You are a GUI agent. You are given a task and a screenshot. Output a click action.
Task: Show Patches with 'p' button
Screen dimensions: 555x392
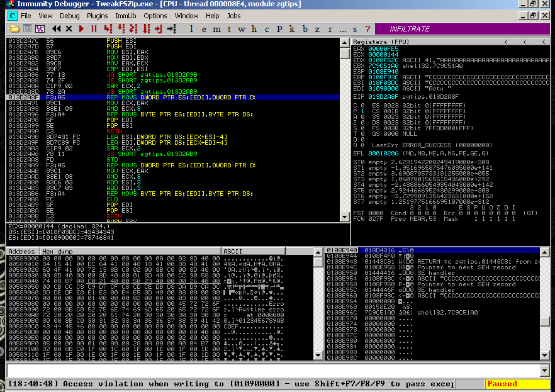point(279,29)
